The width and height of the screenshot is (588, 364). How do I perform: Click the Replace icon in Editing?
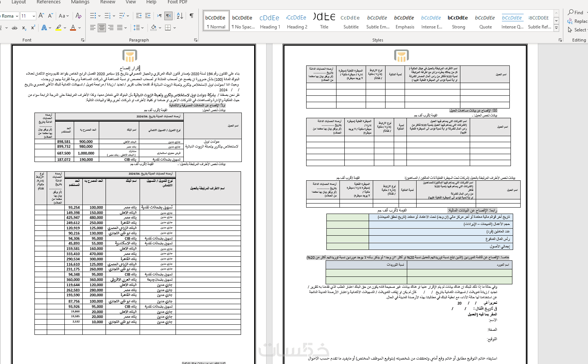[570, 21]
